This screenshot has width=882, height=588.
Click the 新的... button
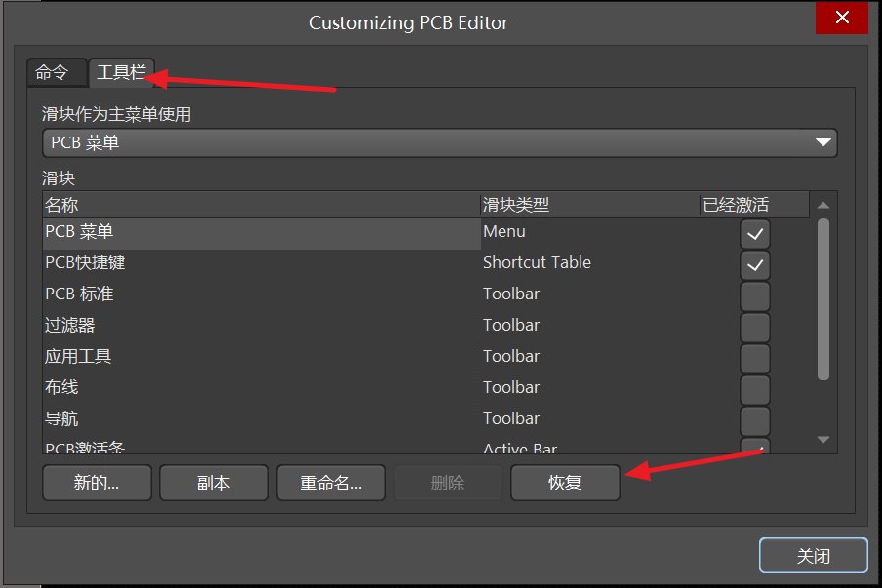coord(97,483)
